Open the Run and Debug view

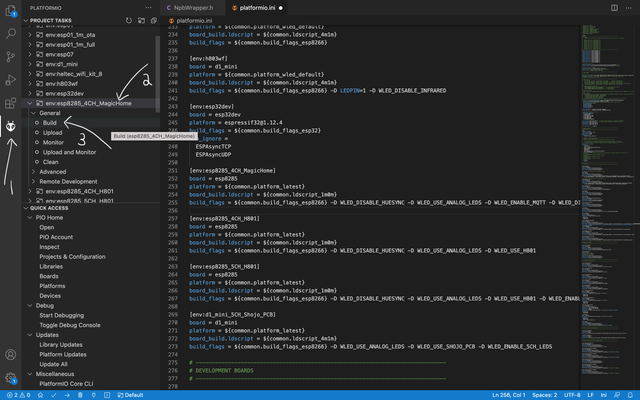[x=11, y=80]
